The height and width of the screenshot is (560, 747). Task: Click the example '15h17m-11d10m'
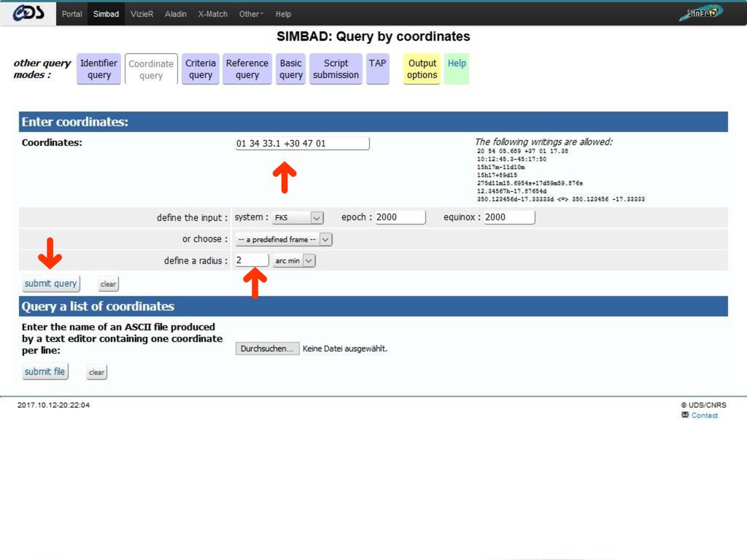500,167
